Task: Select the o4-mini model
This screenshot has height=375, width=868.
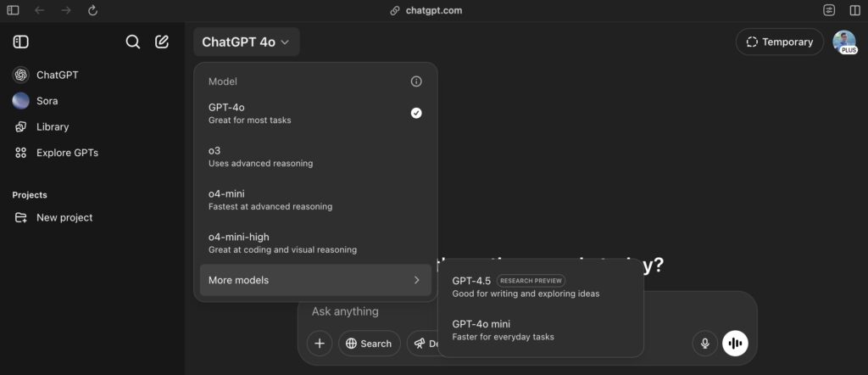Action: pyautogui.click(x=315, y=199)
